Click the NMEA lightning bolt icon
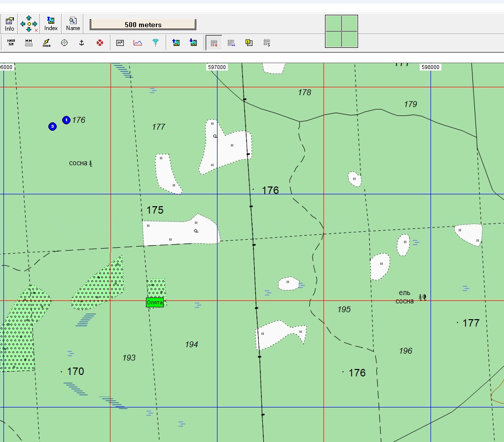504x442 pixels. [x=47, y=43]
